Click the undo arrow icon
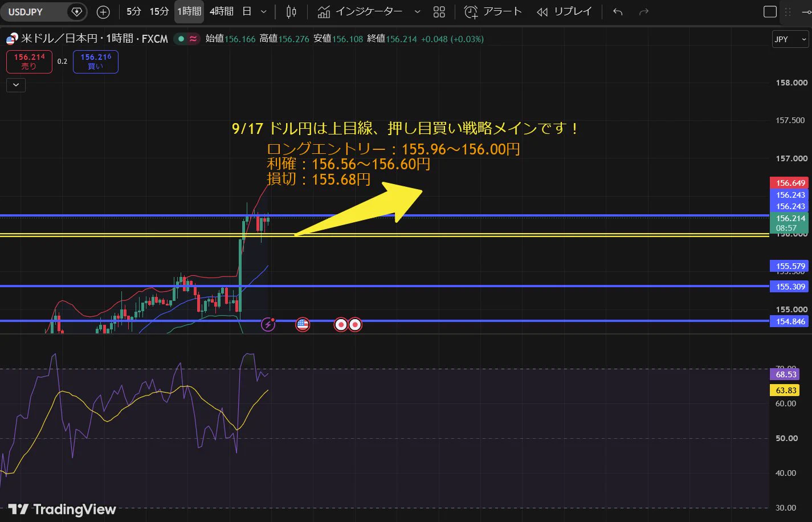This screenshot has width=812, height=522. pos(618,11)
